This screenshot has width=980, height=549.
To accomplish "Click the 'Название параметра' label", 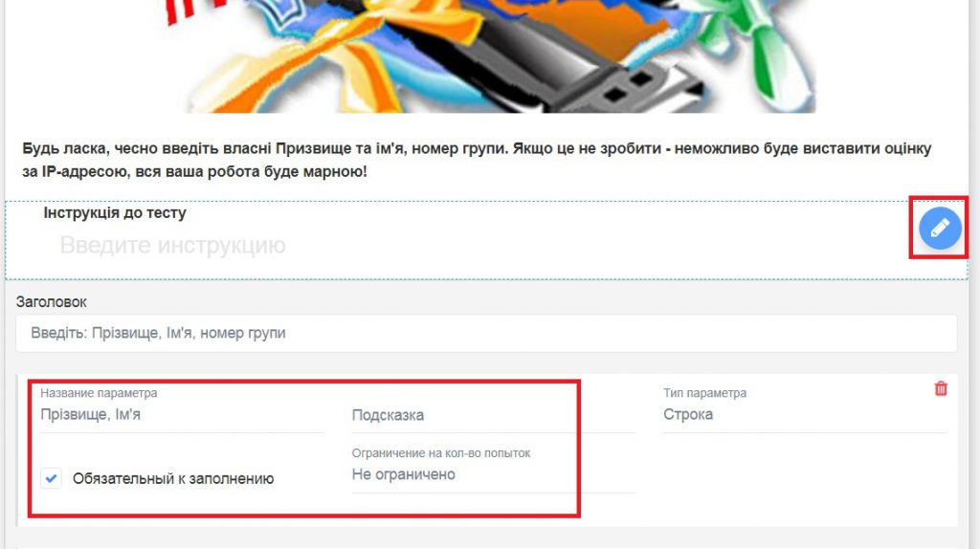I will pos(99,393).
